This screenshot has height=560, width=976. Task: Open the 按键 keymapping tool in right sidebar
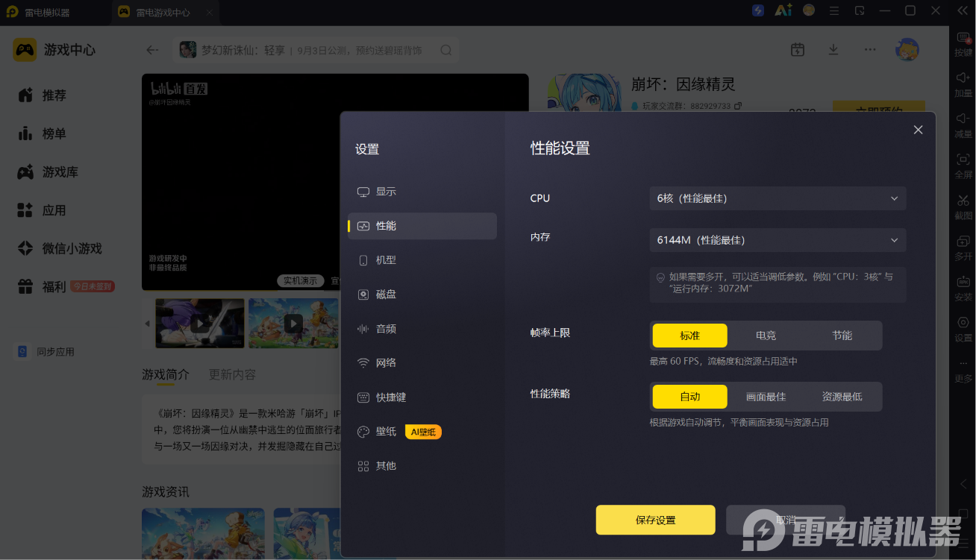pyautogui.click(x=963, y=43)
